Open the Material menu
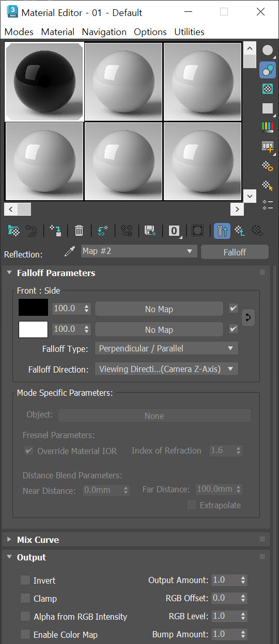 [x=58, y=32]
